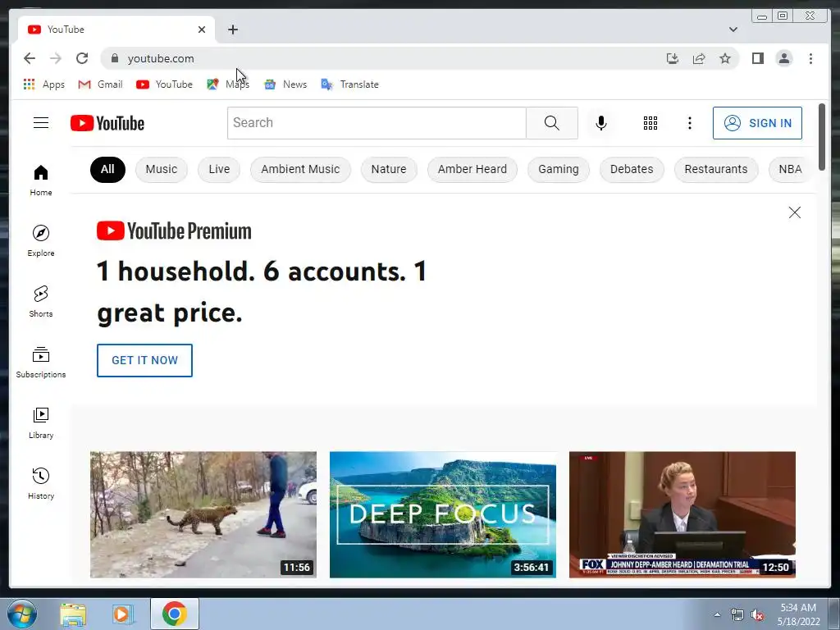This screenshot has height=630, width=840.
Task: Select the Amber Heard chip
Action: pyautogui.click(x=472, y=169)
